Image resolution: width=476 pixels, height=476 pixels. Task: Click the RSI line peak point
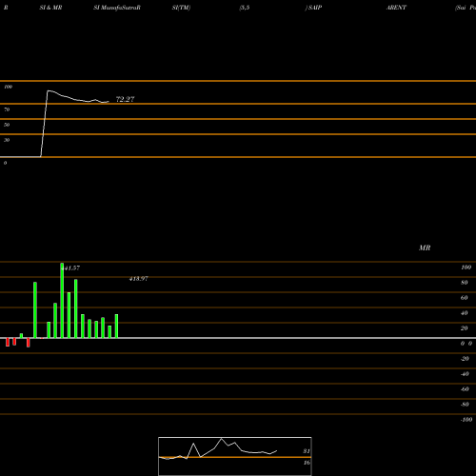click(x=49, y=91)
